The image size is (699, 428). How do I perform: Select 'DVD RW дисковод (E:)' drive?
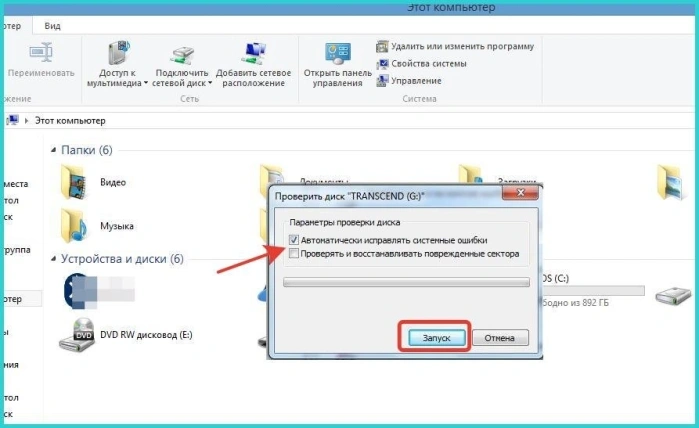[x=126, y=335]
